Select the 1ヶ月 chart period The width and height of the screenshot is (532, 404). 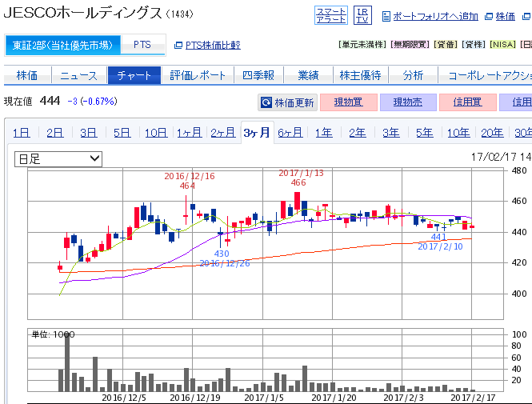[x=190, y=133]
